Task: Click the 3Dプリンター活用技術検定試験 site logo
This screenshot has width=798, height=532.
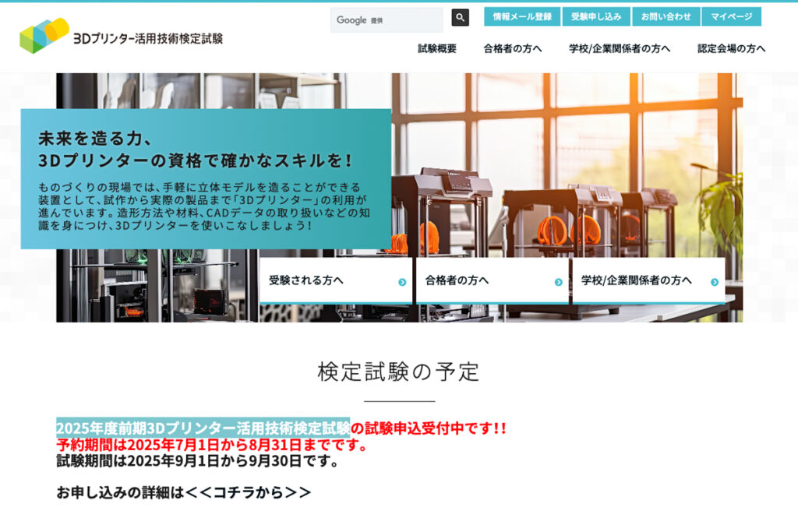Action: coord(121,36)
